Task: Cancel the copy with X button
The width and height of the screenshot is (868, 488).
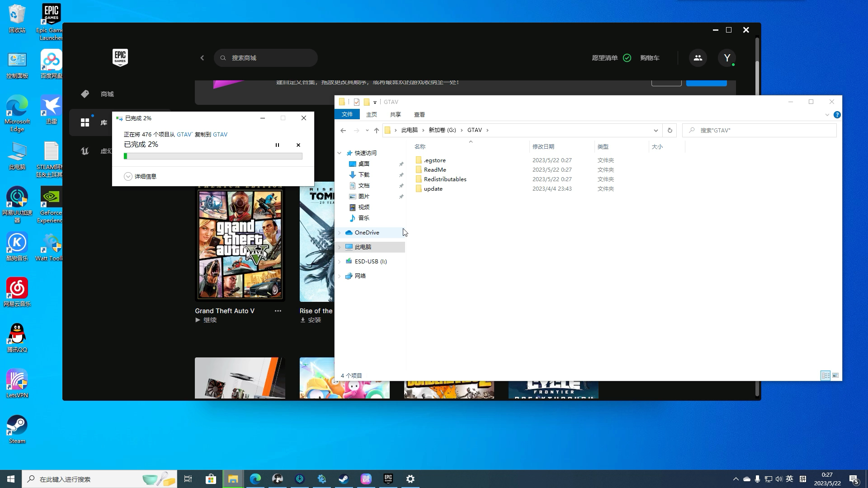Action: pyautogui.click(x=298, y=145)
